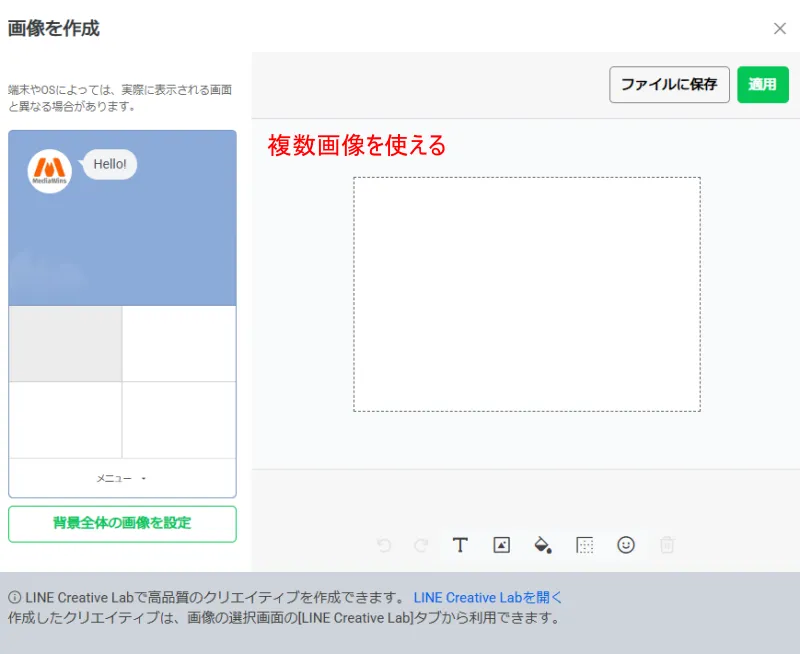800x654 pixels.
Task: Click the MediaWins profile avatar
Action: tap(49, 171)
